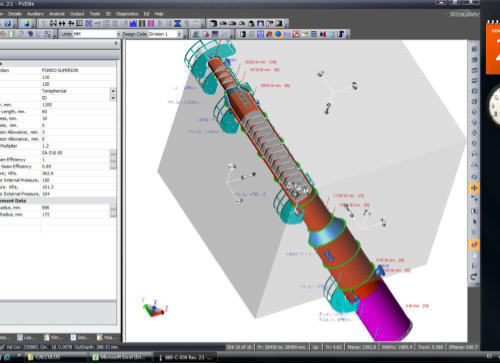
Task: Click the blue help question mark icon
Action: (7, 23)
